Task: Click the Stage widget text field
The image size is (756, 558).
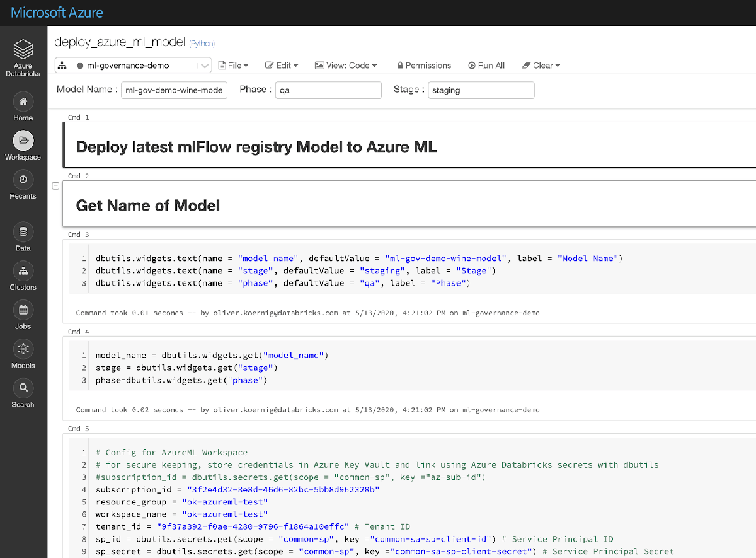Action: [481, 90]
